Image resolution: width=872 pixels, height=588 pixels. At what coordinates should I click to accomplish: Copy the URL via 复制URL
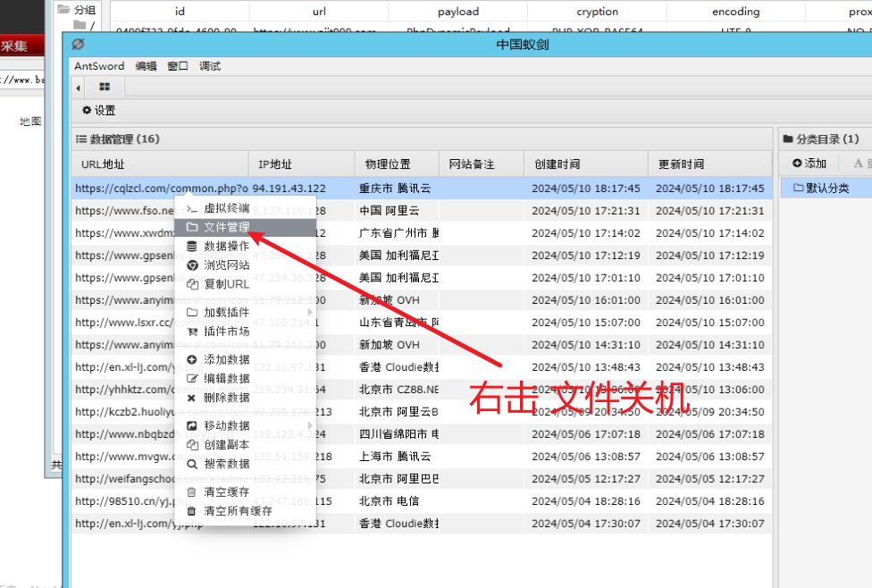coord(226,284)
